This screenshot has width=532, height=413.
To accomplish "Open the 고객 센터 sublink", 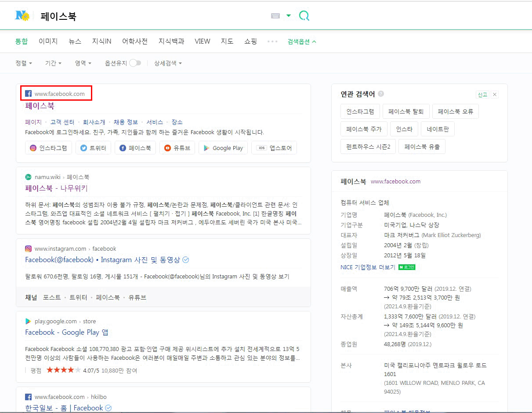I will point(62,122).
